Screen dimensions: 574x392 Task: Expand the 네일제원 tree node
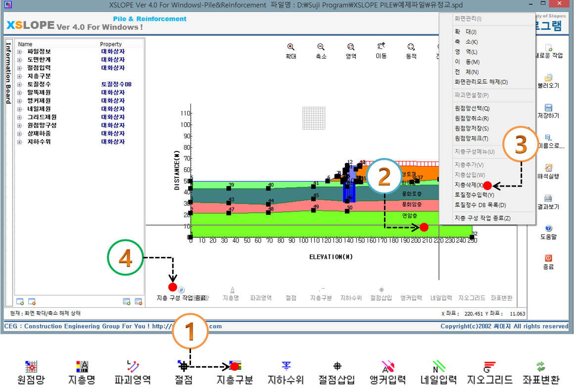[20, 109]
